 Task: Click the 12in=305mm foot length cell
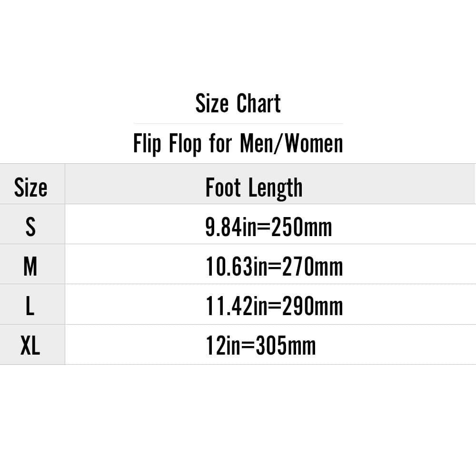tap(261, 346)
